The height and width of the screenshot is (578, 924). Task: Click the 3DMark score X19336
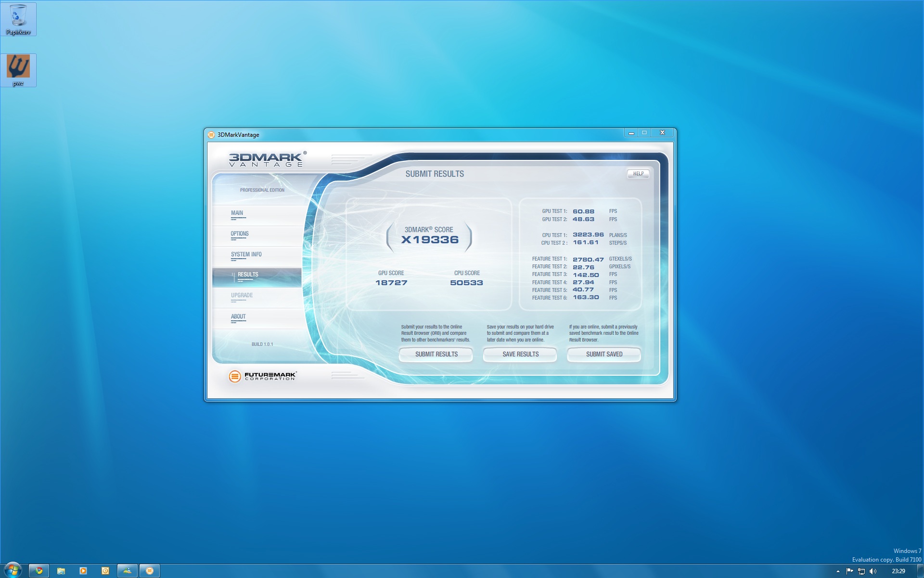(x=430, y=240)
